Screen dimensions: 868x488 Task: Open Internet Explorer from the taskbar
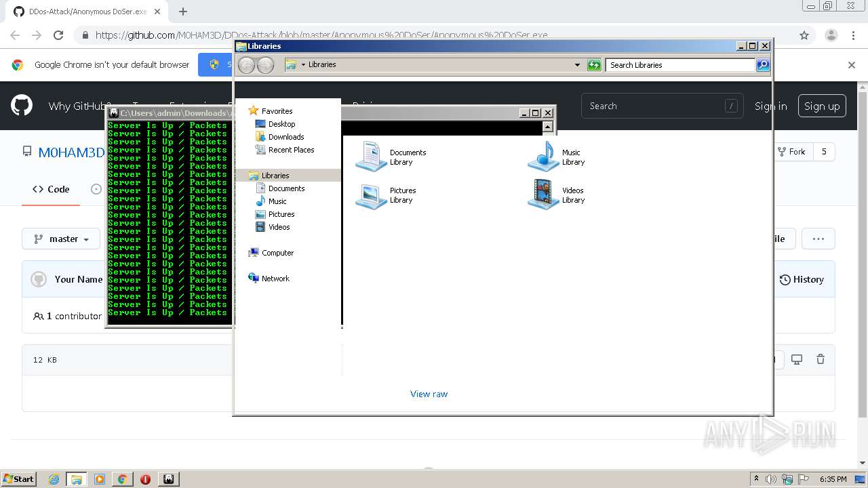tap(54, 479)
